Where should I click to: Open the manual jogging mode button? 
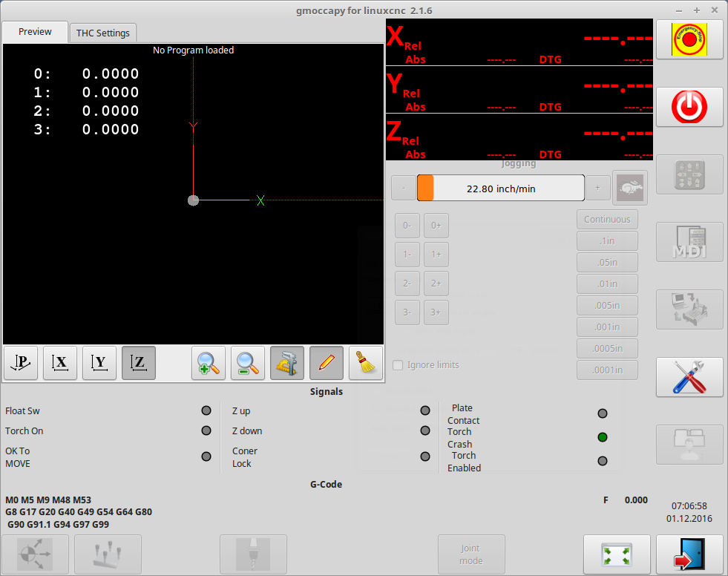click(689, 174)
